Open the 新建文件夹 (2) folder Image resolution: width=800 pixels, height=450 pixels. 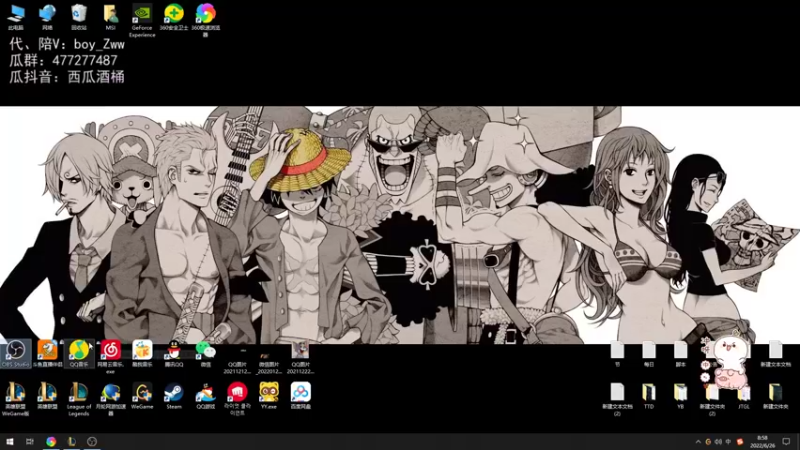pyautogui.click(x=712, y=399)
